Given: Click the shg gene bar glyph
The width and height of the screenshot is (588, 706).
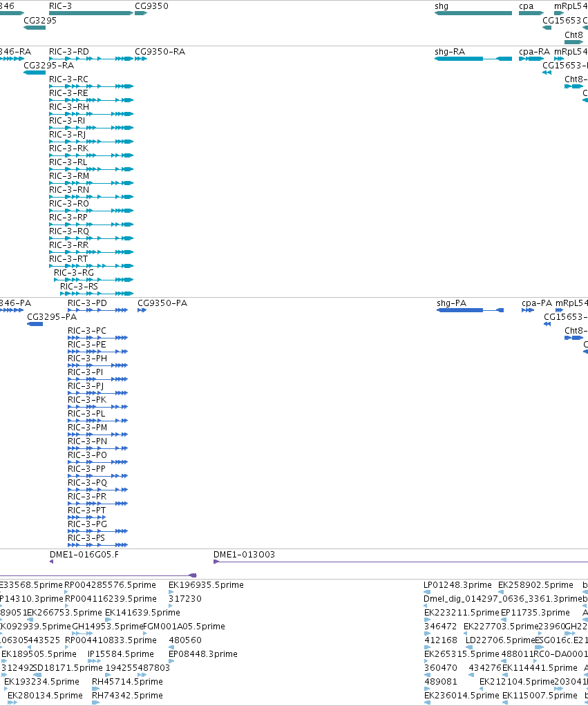Looking at the screenshot, I should pos(473,13).
